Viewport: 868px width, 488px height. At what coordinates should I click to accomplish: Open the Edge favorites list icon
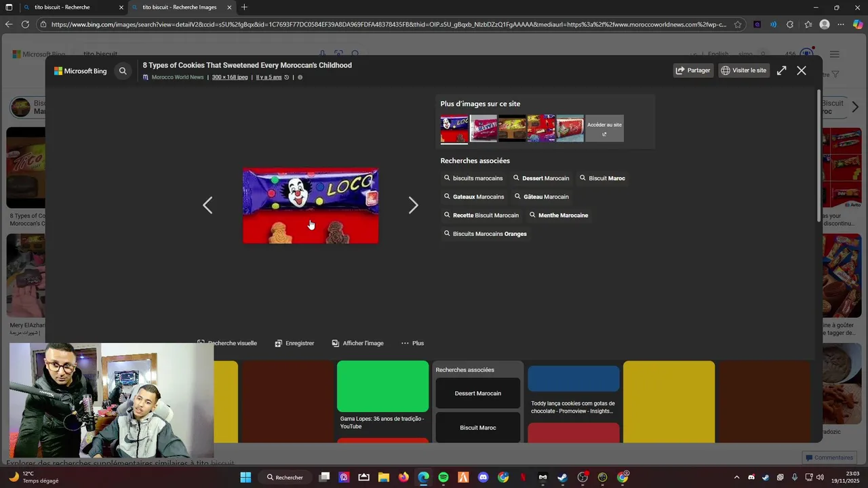point(808,24)
